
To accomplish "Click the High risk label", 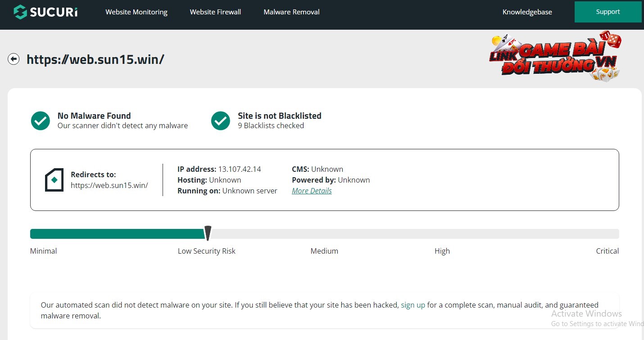I will [x=442, y=251].
